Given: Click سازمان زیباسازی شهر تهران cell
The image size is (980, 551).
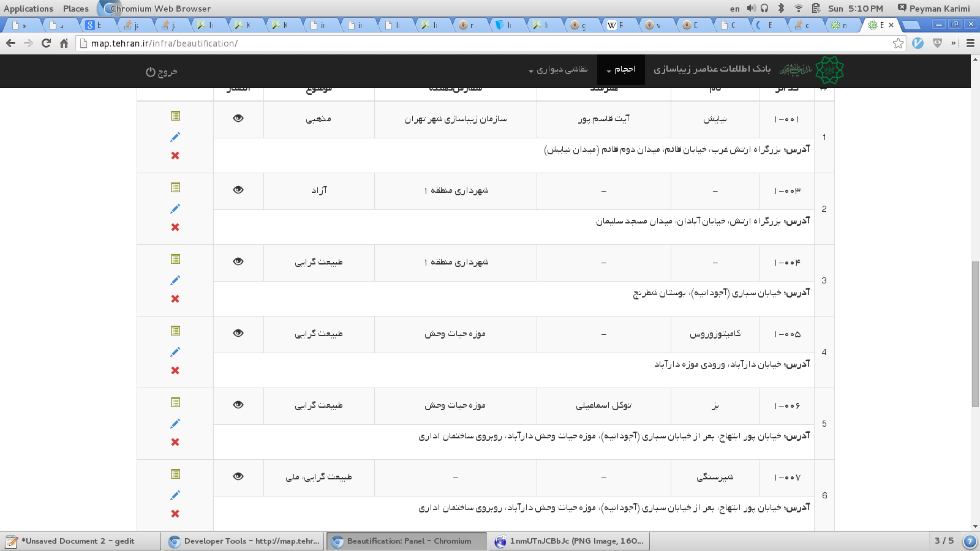Looking at the screenshot, I should point(455,119).
